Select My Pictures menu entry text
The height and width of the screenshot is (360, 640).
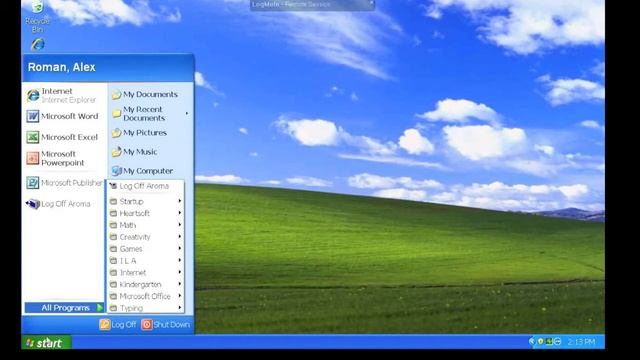(145, 133)
